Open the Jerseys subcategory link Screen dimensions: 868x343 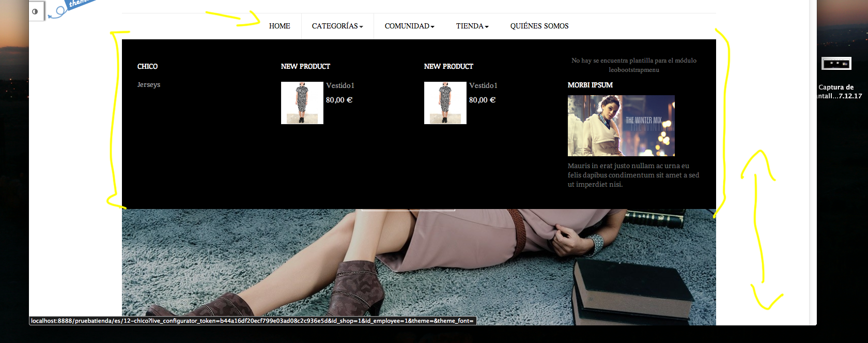[x=149, y=84]
